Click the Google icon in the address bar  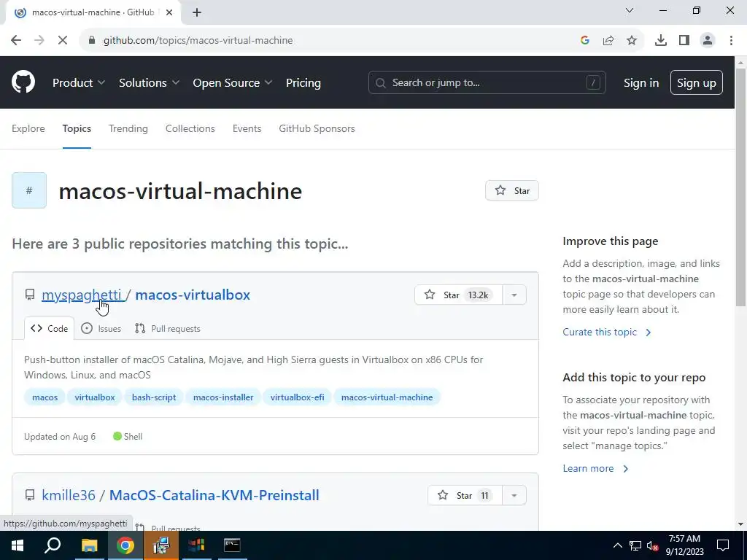585,41
